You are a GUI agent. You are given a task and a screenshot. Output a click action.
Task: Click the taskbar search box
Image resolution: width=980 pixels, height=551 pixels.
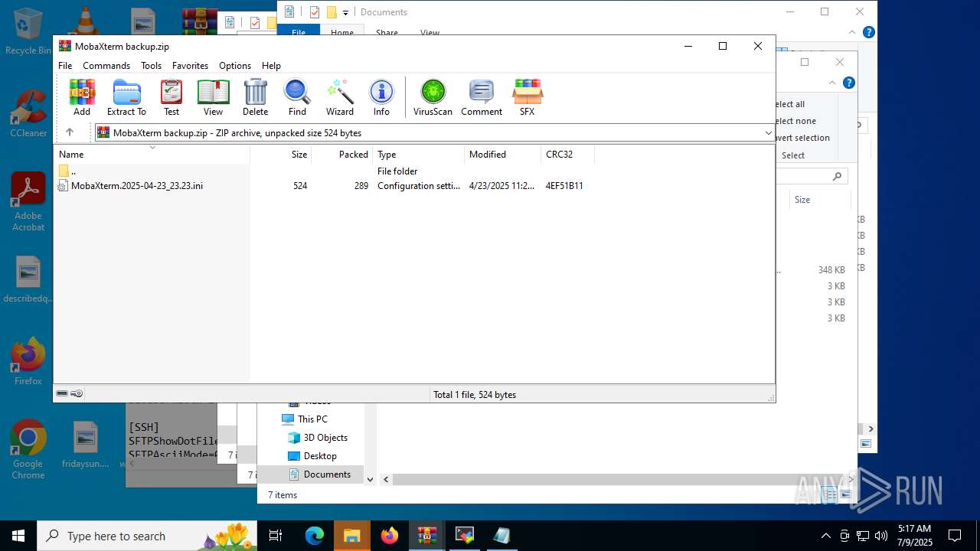148,536
